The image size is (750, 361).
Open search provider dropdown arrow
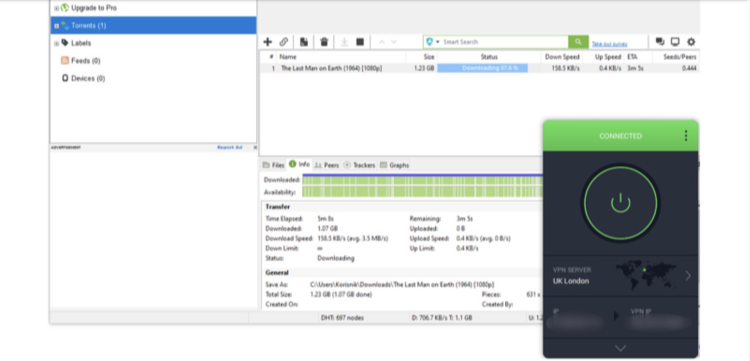point(437,42)
